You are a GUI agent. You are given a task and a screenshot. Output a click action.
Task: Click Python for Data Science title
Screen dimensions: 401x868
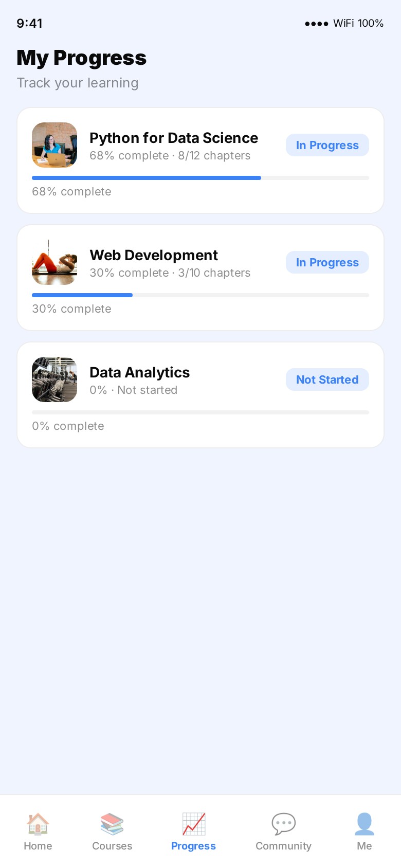[x=174, y=138]
